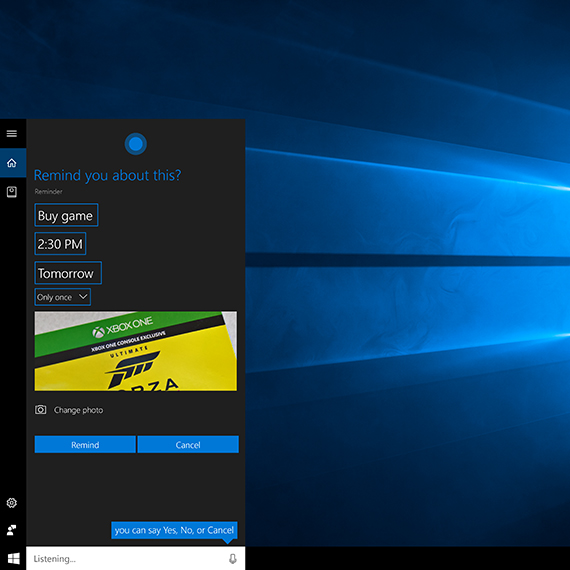Change the 2:30 PM time field
The width and height of the screenshot is (570, 570).
pyautogui.click(x=60, y=244)
